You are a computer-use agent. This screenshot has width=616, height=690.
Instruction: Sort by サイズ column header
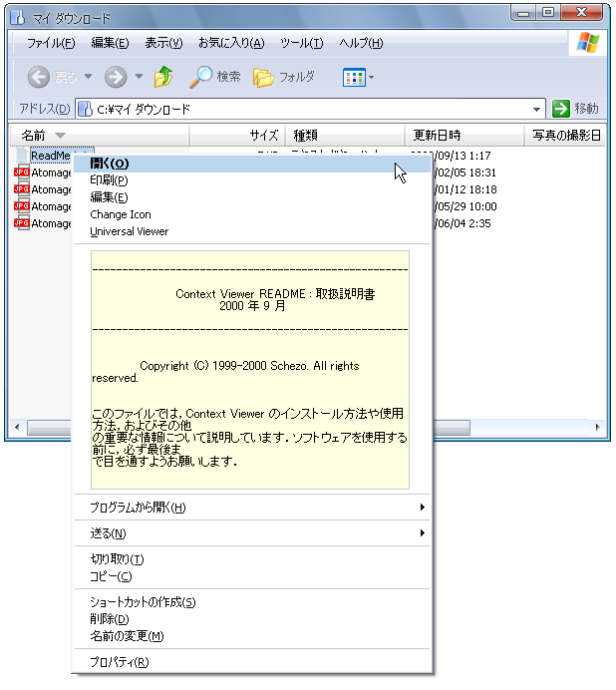click(x=237, y=135)
